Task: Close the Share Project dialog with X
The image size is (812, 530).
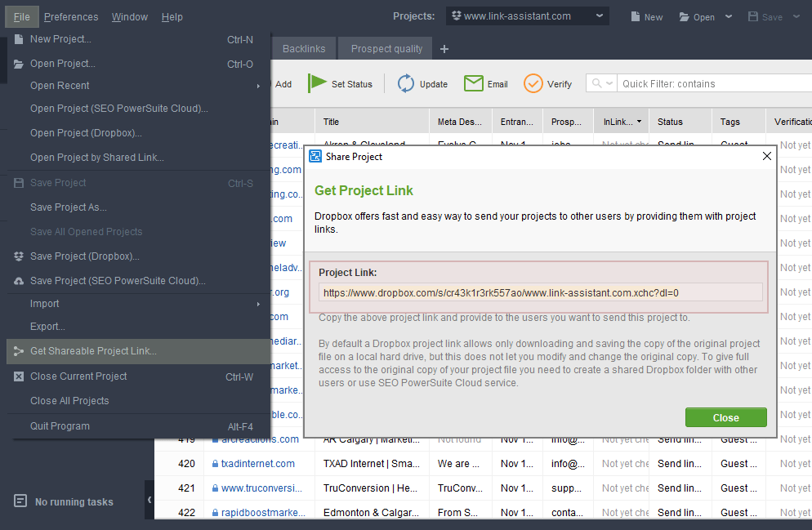Action: click(x=767, y=156)
